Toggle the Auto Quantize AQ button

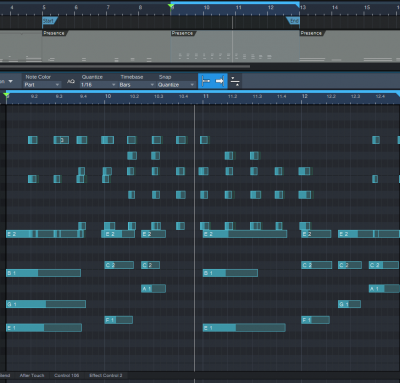71,81
